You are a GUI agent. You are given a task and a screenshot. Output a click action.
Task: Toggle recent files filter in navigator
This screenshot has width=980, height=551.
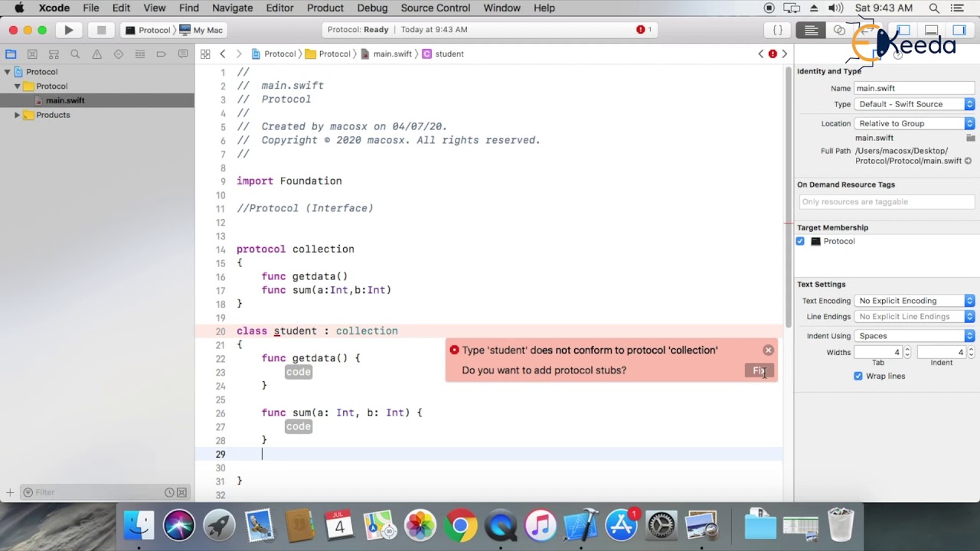click(x=169, y=493)
